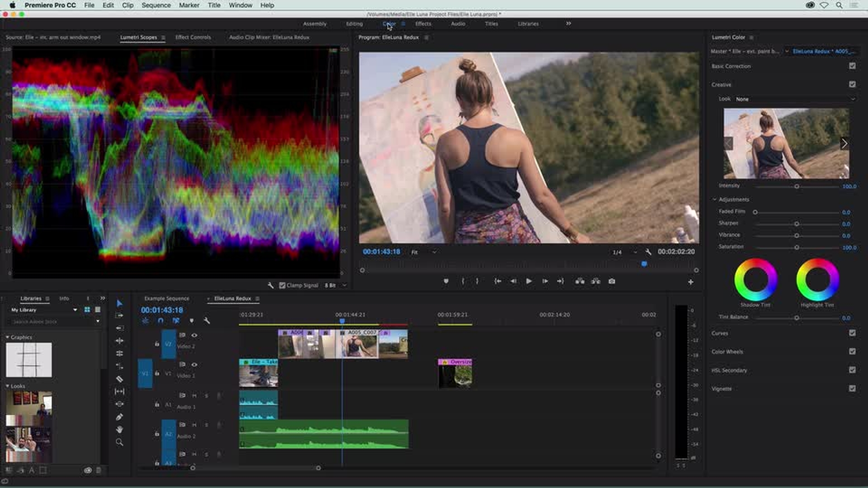The height and width of the screenshot is (488, 868).
Task: Click the Shadow Tint color wheel
Action: tap(755, 280)
